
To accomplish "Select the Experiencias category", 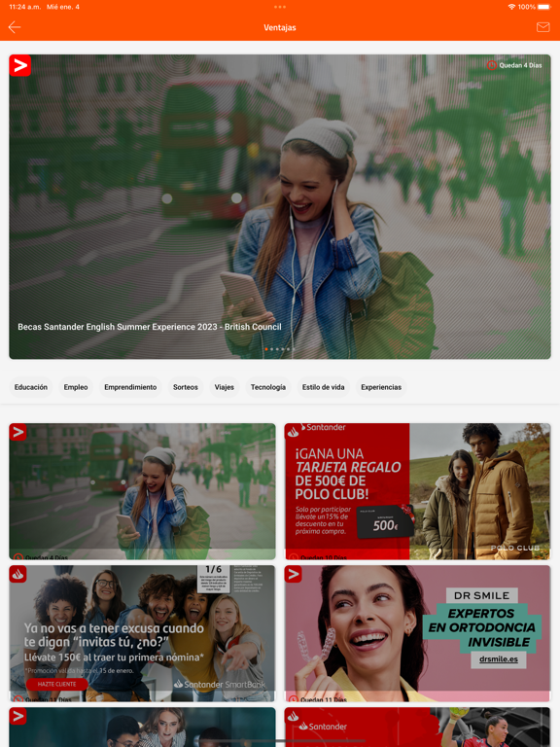I will pyautogui.click(x=381, y=387).
